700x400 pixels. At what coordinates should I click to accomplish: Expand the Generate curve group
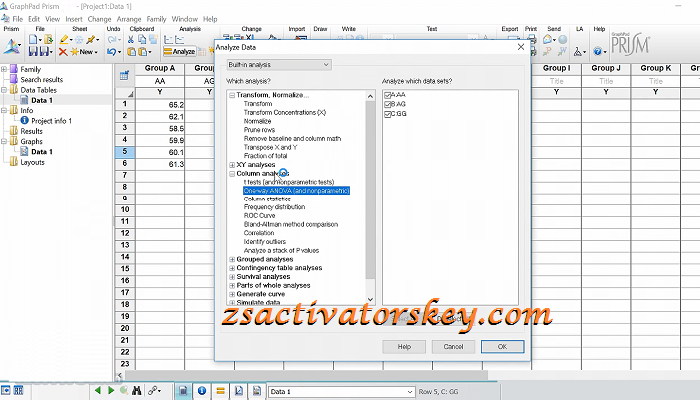pyautogui.click(x=232, y=294)
